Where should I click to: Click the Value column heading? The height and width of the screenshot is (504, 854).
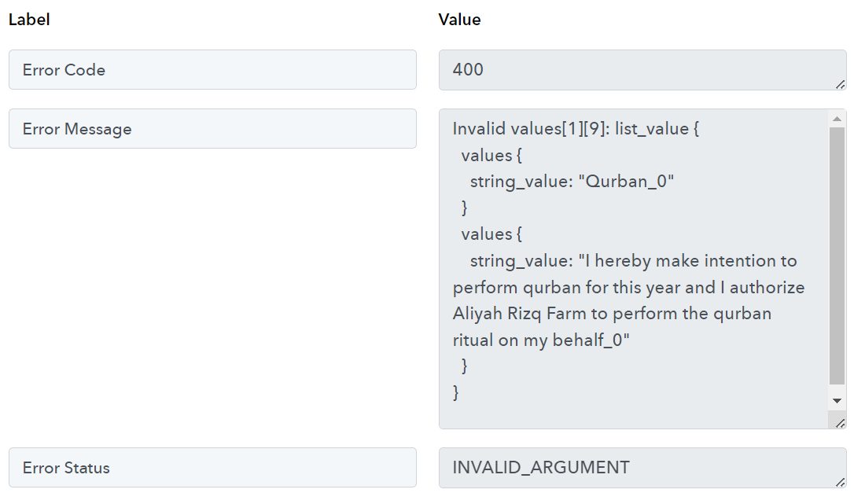[x=460, y=20]
